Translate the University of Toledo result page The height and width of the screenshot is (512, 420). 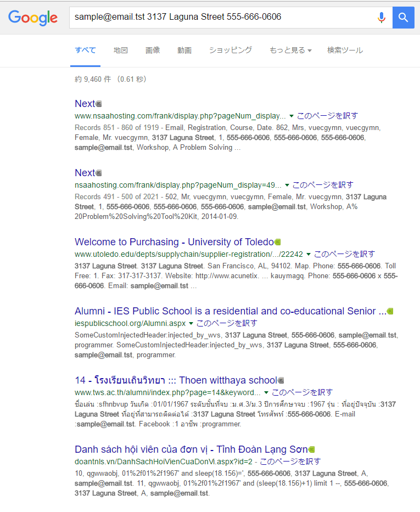[x=344, y=255]
